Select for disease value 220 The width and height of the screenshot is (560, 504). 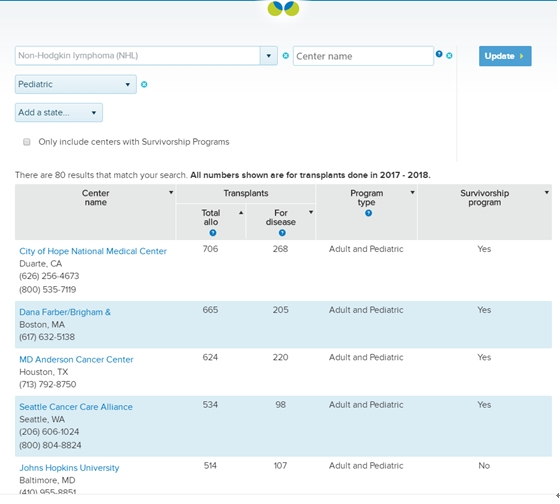coord(280,357)
